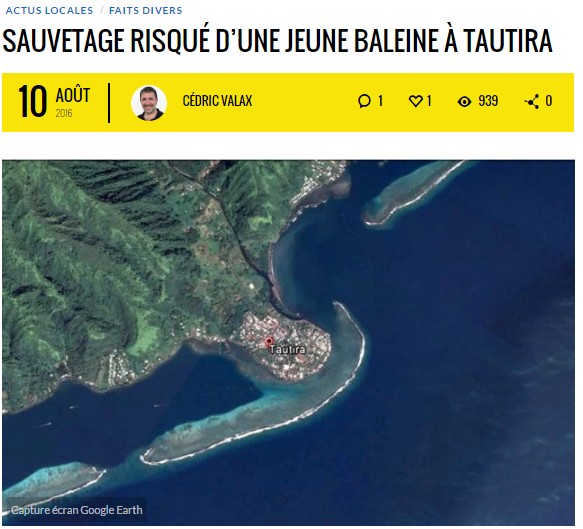Open Cédric Valax's author avatar photo
The width and height of the screenshot is (583, 529).
coord(149,103)
